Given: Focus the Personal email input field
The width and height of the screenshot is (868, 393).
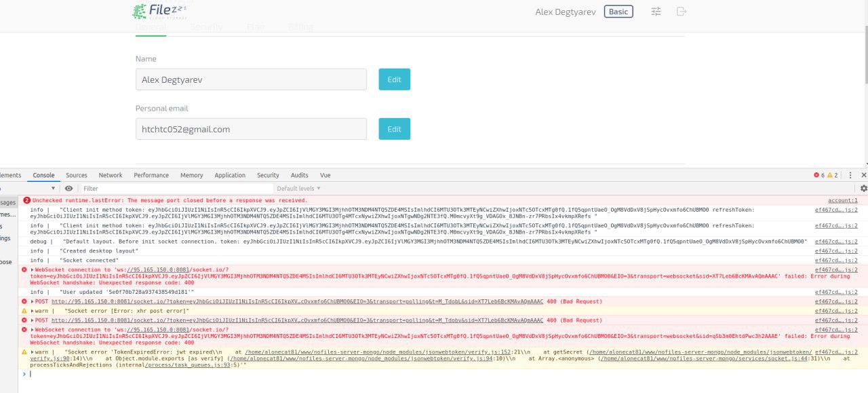Looking at the screenshot, I should click(x=251, y=129).
